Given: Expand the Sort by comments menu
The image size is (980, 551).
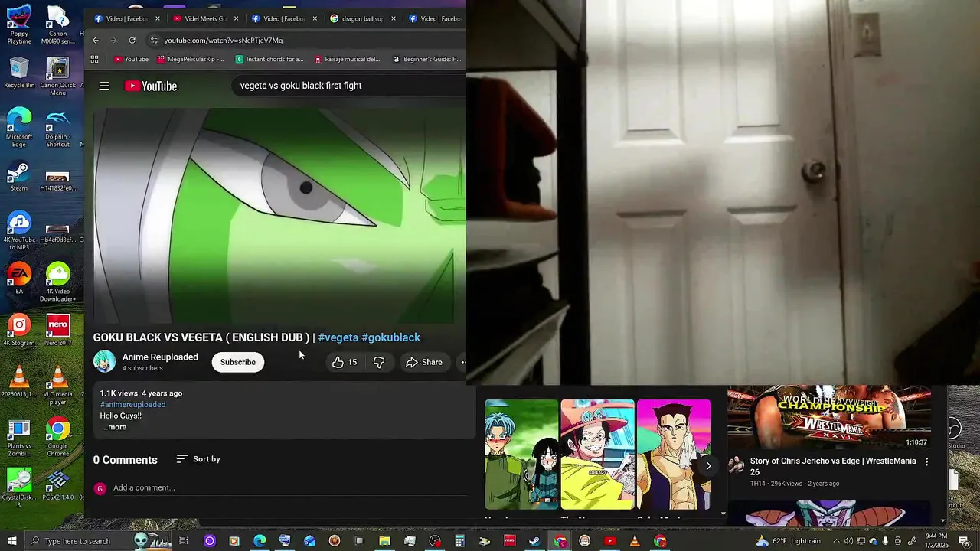Looking at the screenshot, I should click(198, 459).
